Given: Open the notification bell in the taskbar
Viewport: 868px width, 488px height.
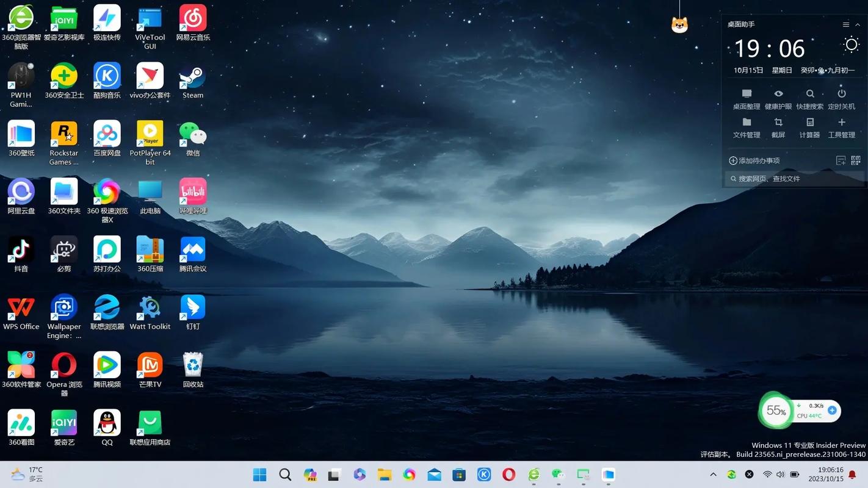Looking at the screenshot, I should coord(852,474).
